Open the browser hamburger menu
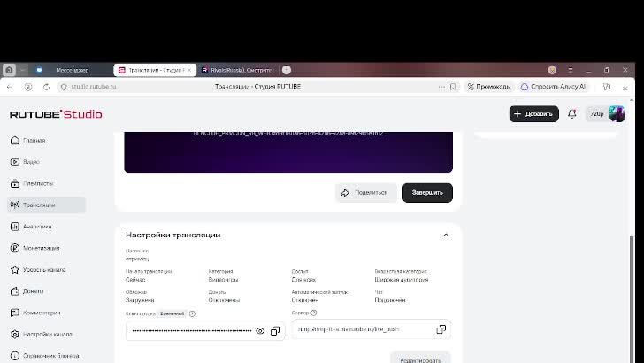This screenshot has width=644, height=363. (570, 70)
